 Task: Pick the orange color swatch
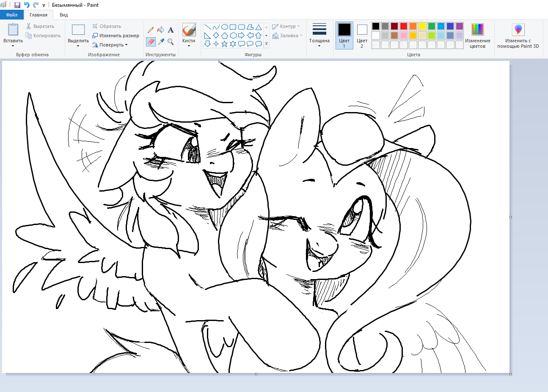[x=413, y=26]
